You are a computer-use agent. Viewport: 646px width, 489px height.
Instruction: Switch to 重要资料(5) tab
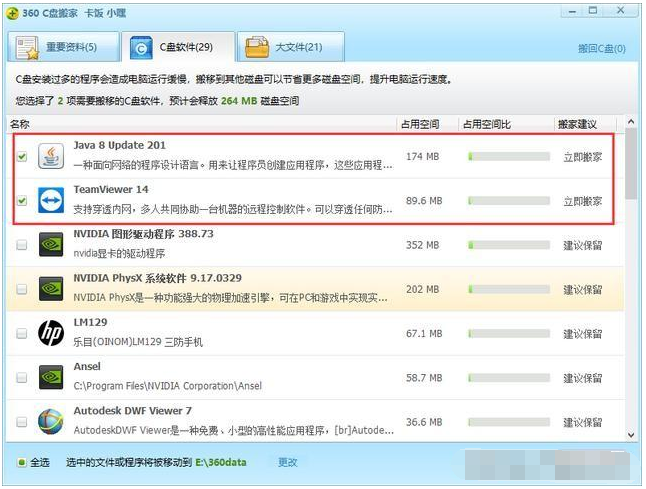coord(63,47)
